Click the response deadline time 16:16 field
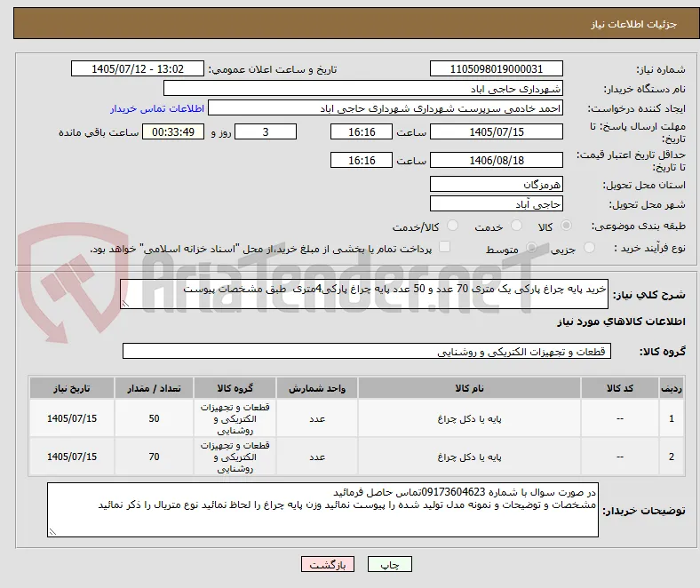The image size is (700, 588). pyautogui.click(x=362, y=131)
